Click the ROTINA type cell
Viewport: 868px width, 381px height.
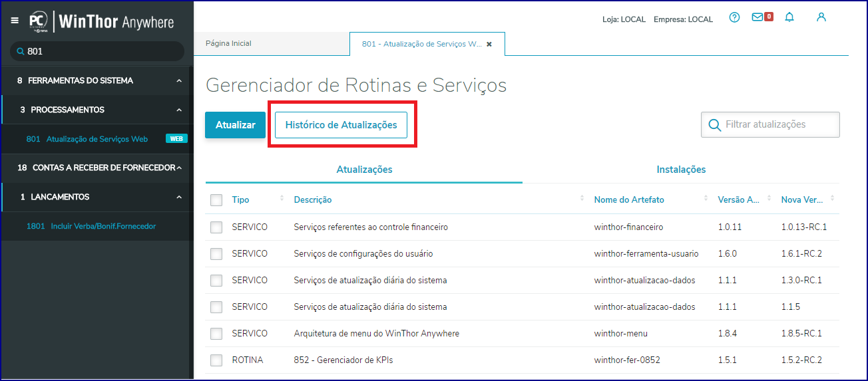click(248, 360)
